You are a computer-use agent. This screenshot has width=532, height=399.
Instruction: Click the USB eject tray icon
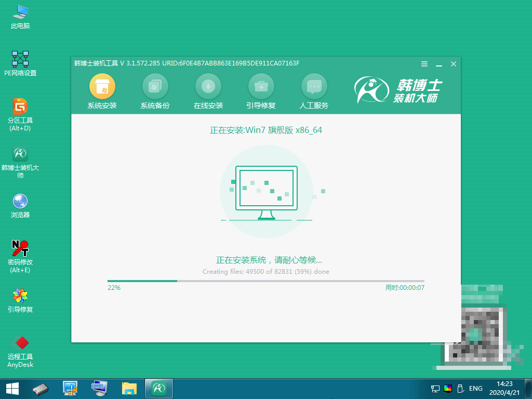pyautogui.click(x=460, y=389)
